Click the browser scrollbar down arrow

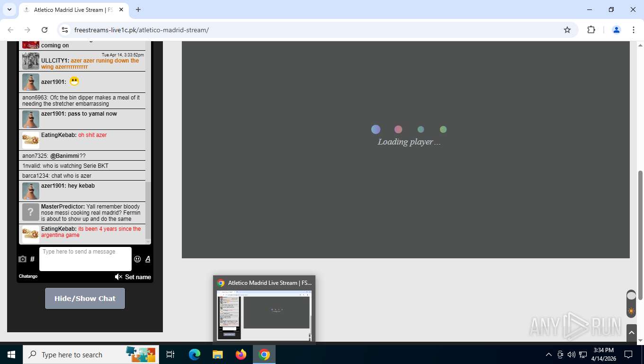tap(641, 340)
